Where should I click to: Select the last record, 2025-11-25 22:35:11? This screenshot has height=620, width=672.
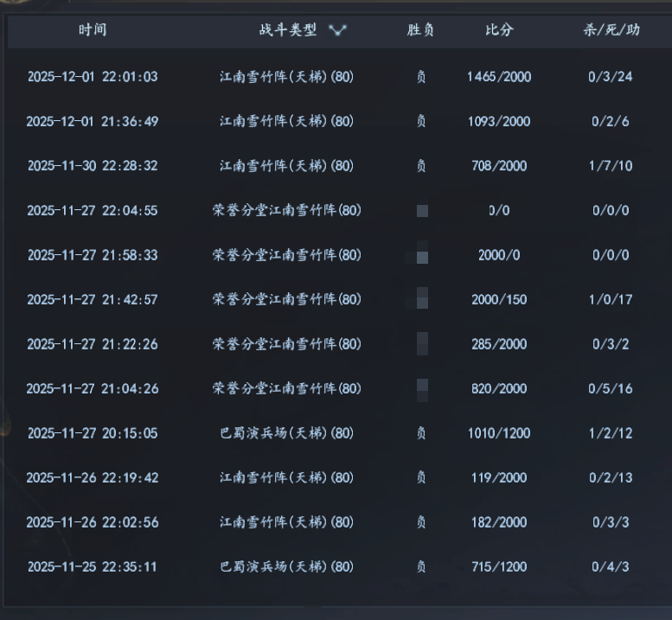click(93, 567)
